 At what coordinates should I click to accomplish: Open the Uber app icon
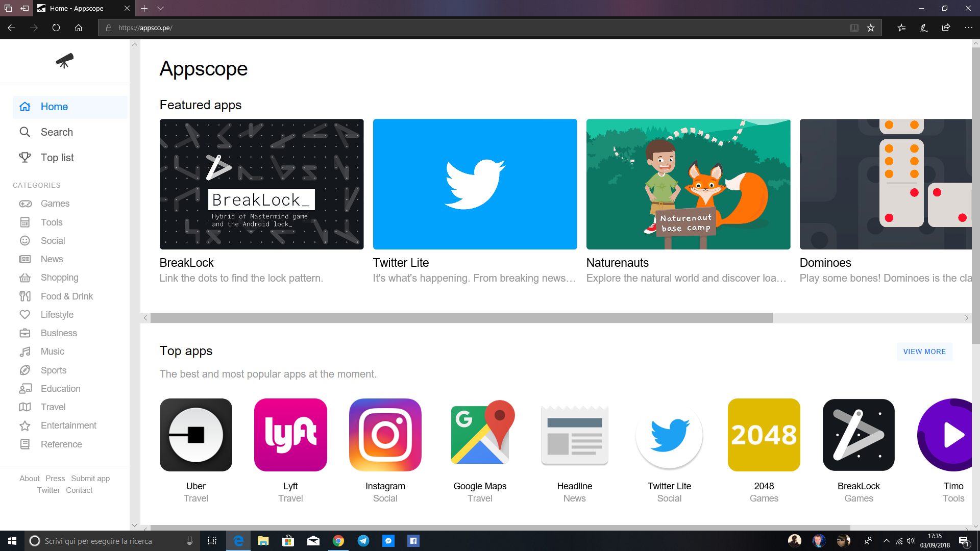click(x=196, y=435)
